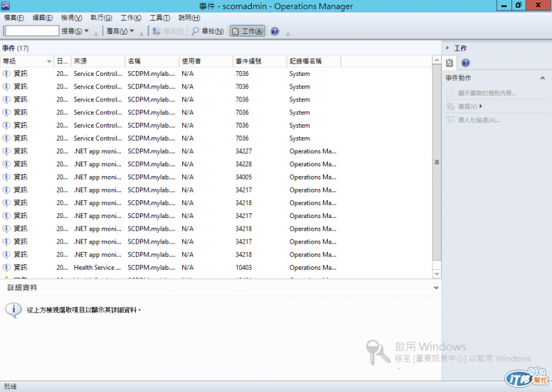The image size is (552, 392).
Task: Open the 說明(H) menu
Action: [x=189, y=18]
